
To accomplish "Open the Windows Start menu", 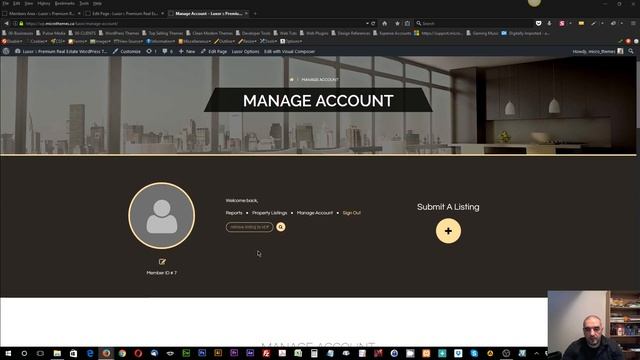I will [x=8, y=353].
